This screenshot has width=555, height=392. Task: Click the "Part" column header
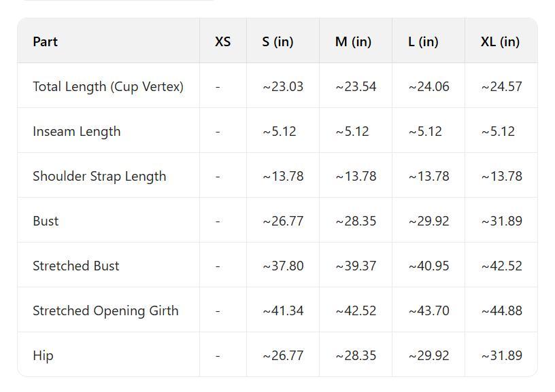coord(45,41)
